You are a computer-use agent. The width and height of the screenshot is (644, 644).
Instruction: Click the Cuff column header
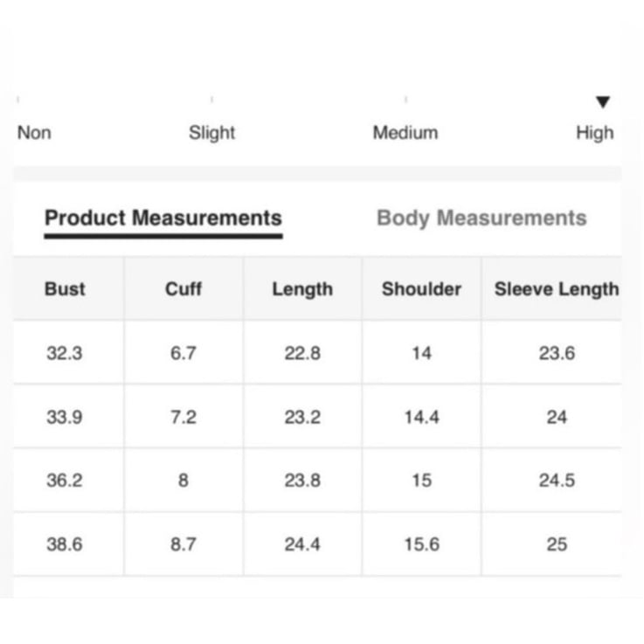coord(184,288)
